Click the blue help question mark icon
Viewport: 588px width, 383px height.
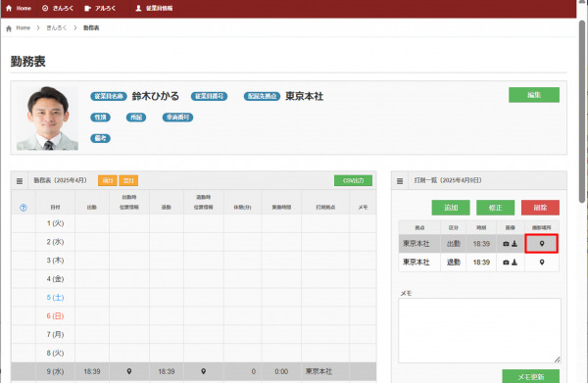pyautogui.click(x=24, y=208)
